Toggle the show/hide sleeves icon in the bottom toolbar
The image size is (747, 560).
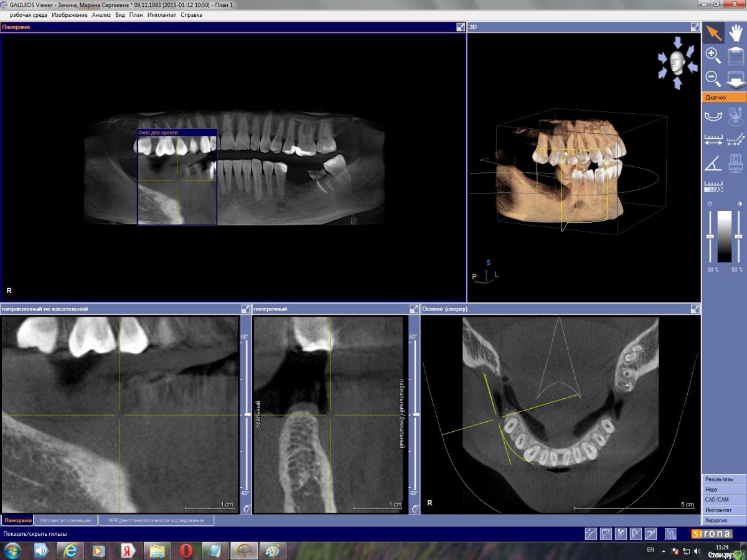670,534
